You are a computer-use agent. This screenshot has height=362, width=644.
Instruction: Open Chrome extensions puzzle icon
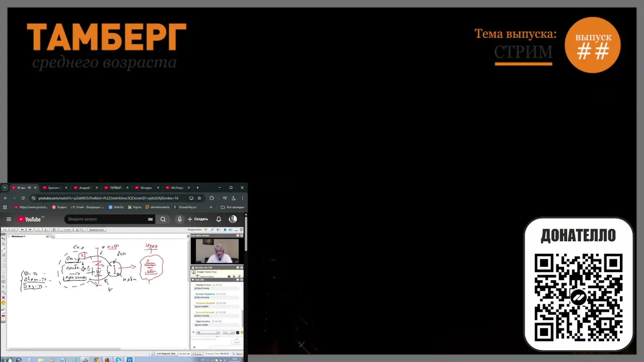click(x=211, y=198)
